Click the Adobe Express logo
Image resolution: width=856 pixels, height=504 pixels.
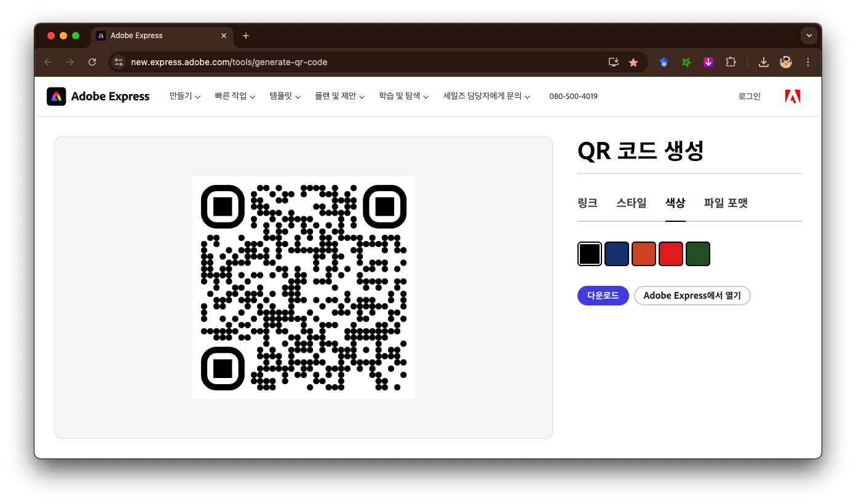click(98, 96)
